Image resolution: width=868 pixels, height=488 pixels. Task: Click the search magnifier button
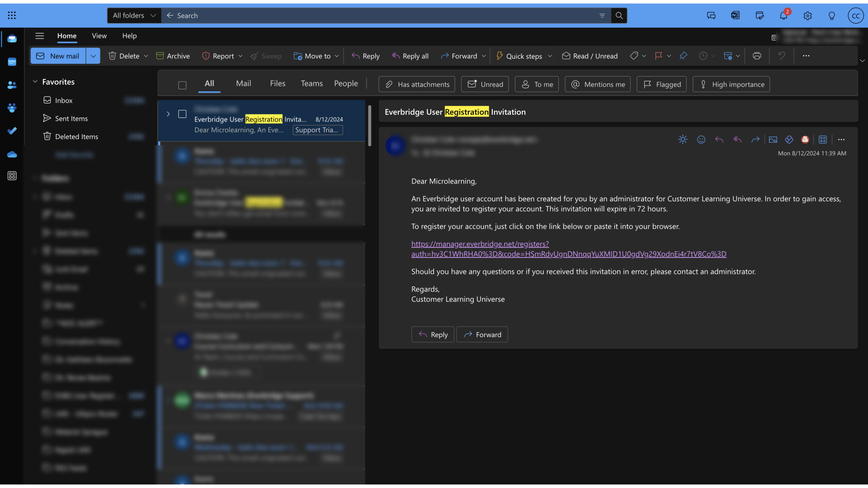[619, 15]
